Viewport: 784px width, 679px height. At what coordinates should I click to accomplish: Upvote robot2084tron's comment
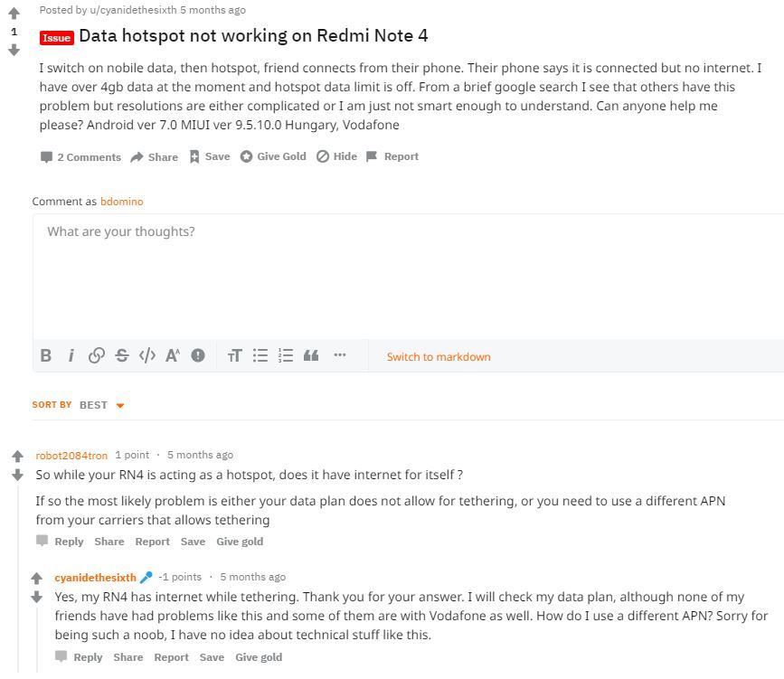17,457
